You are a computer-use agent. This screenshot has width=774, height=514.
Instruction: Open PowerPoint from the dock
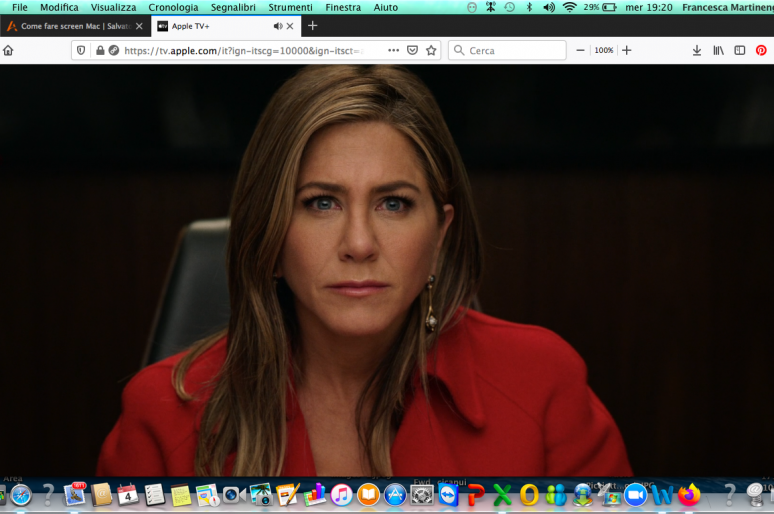click(475, 495)
